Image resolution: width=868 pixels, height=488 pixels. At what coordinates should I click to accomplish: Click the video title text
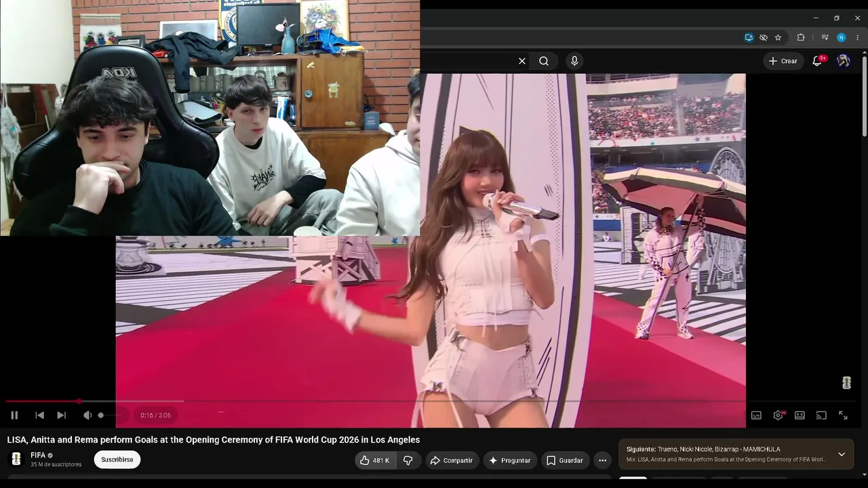214,440
